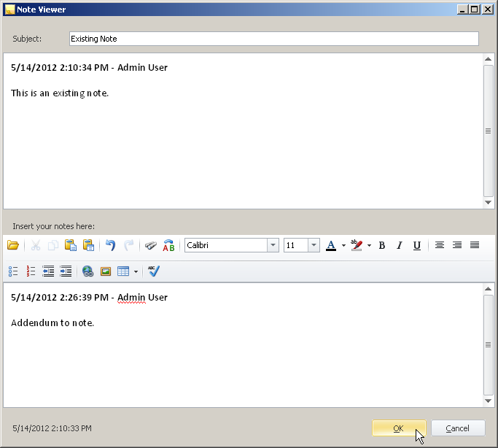Click the Open folder icon in toolbar
Viewport: 498px width, 448px height.
pos(12,246)
